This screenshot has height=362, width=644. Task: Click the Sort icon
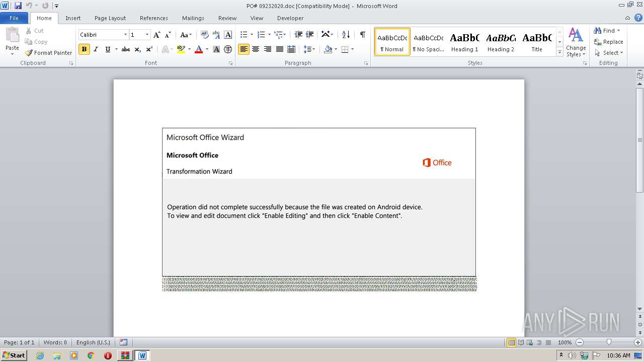pos(346,35)
